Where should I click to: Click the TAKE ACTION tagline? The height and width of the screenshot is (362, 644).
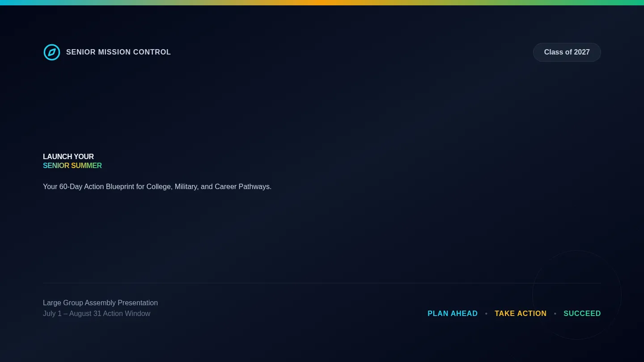click(x=521, y=314)
